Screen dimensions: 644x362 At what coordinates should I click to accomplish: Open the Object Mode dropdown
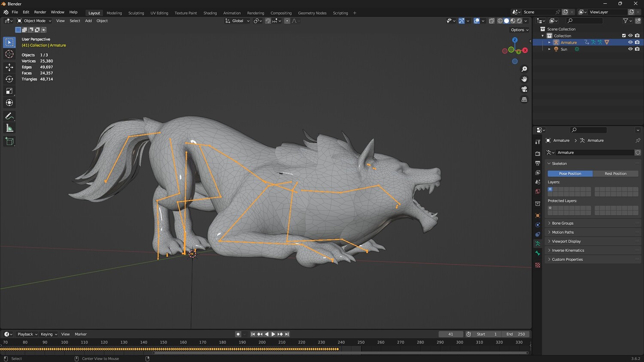[x=34, y=21]
